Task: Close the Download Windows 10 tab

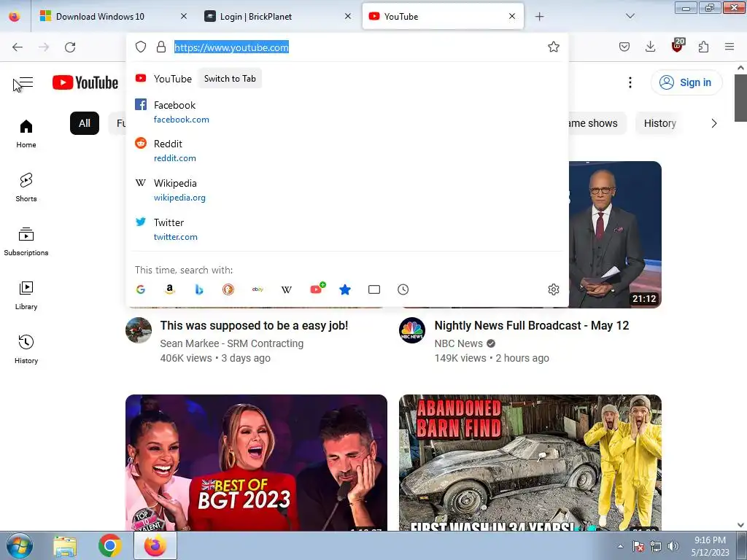Action: click(183, 16)
